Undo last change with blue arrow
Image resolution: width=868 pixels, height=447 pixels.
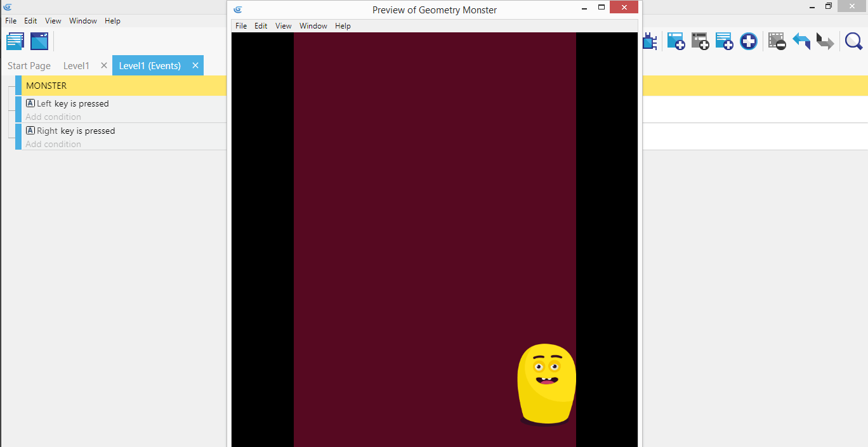(801, 42)
